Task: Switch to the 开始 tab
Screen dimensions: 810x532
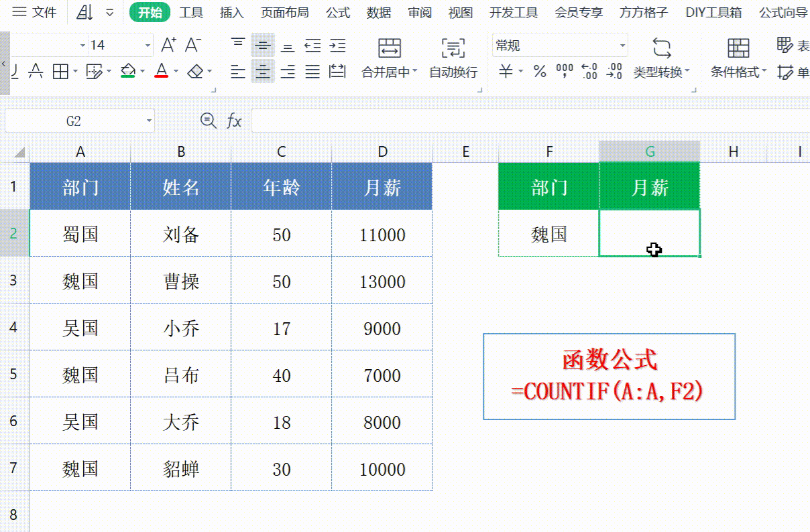Action: click(150, 12)
